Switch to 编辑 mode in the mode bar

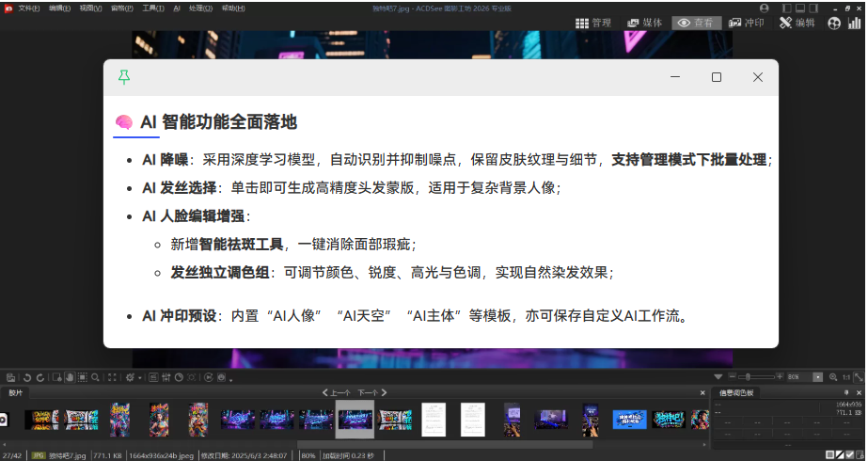click(797, 23)
